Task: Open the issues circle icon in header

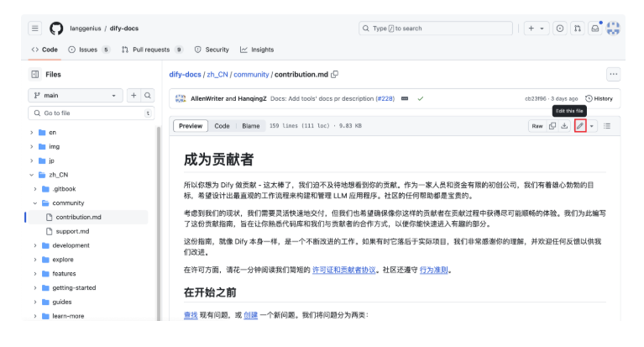Action: pyautogui.click(x=560, y=29)
